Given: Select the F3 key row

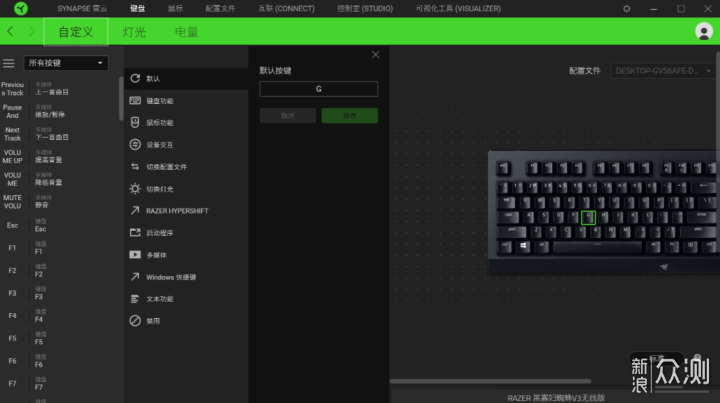Looking at the screenshot, I should [60, 293].
